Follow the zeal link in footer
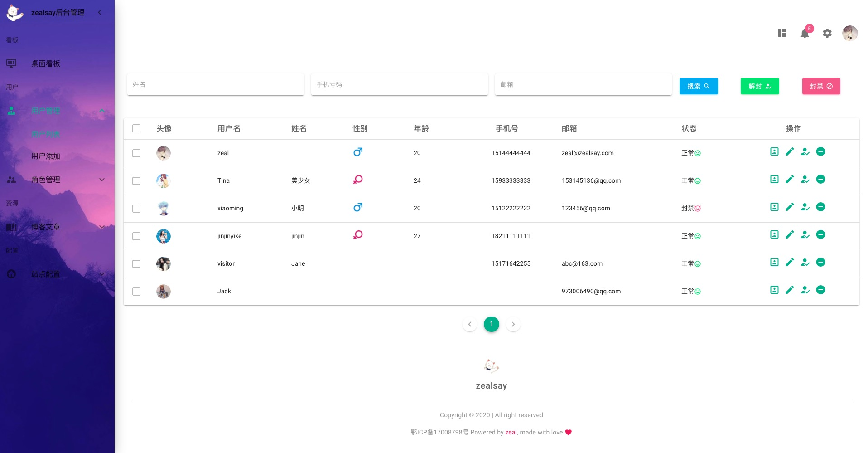 511,432
